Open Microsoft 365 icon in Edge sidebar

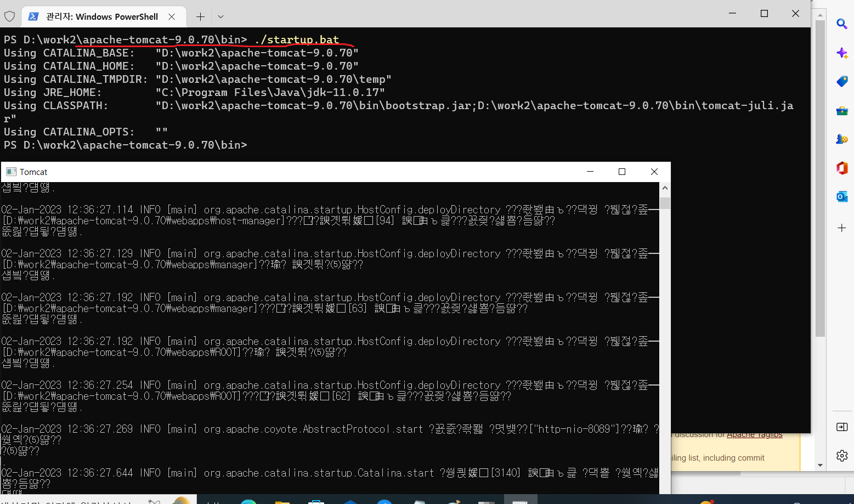pos(842,168)
